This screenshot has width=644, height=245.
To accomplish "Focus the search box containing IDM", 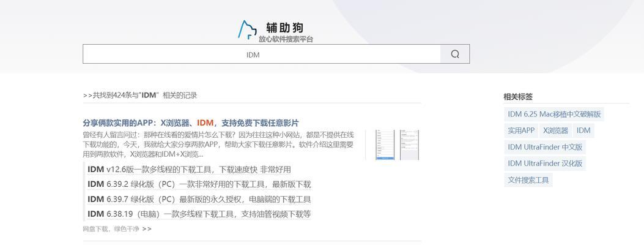I will coord(262,55).
